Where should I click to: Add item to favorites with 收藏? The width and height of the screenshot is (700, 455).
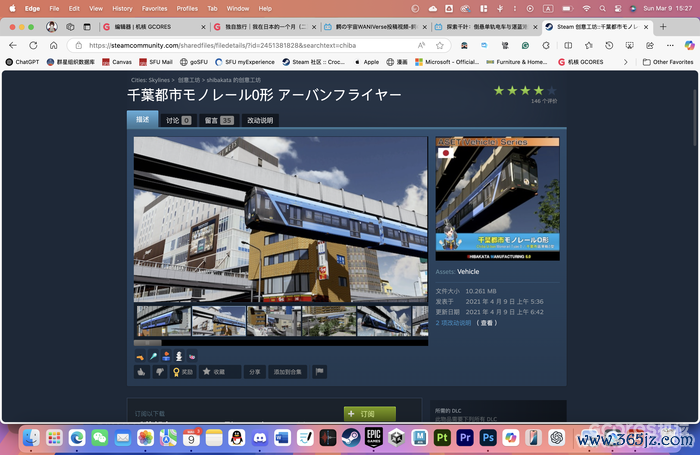220,372
